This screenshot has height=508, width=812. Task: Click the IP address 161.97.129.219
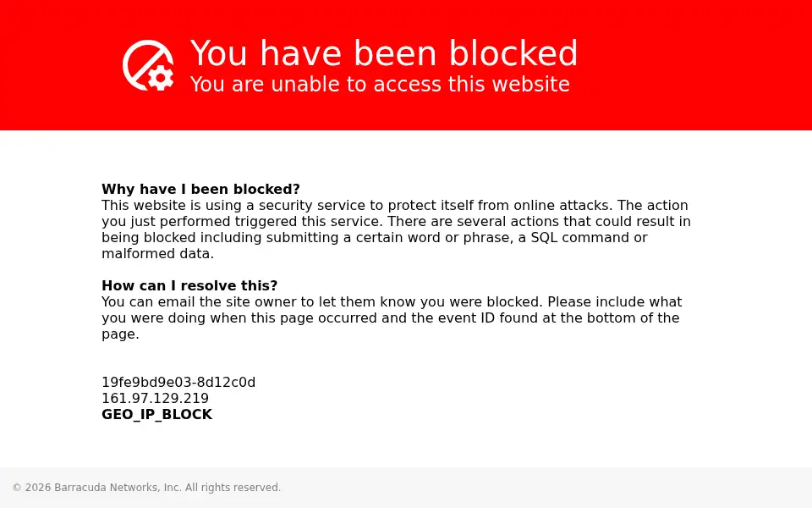pos(156,399)
